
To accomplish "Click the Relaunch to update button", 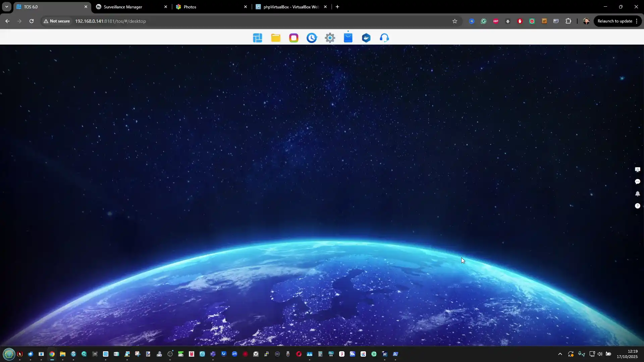I will [614, 21].
